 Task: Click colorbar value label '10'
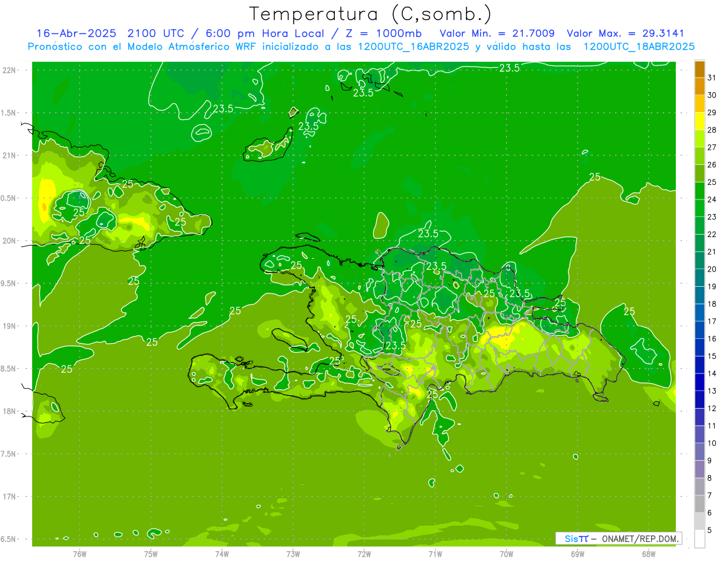click(712, 443)
